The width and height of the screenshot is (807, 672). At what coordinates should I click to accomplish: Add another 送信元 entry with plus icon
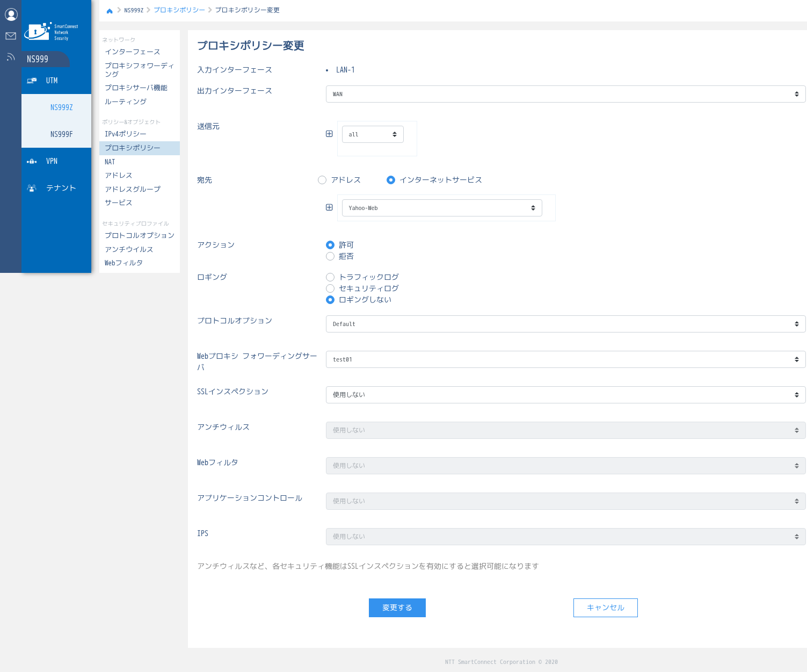point(329,134)
